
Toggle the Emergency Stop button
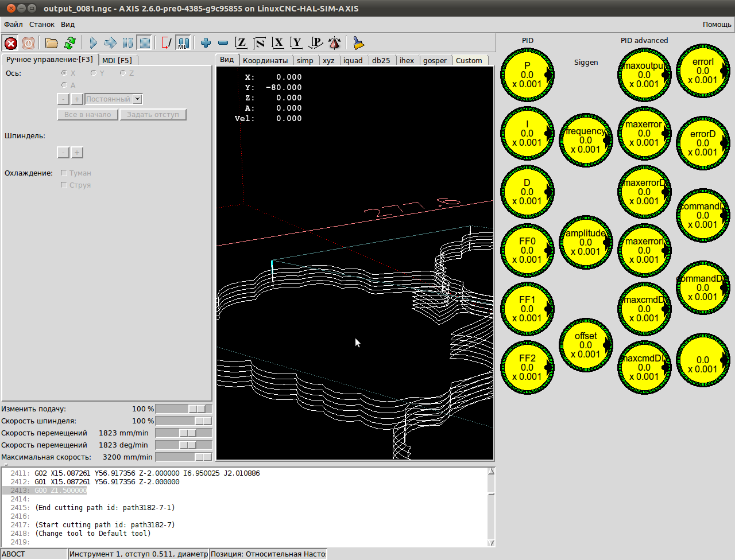11,43
